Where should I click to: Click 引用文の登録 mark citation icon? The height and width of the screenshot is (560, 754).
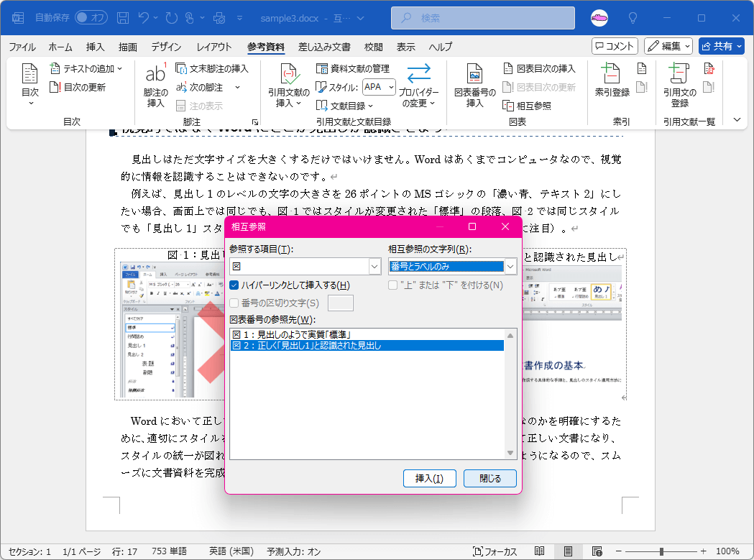click(679, 75)
